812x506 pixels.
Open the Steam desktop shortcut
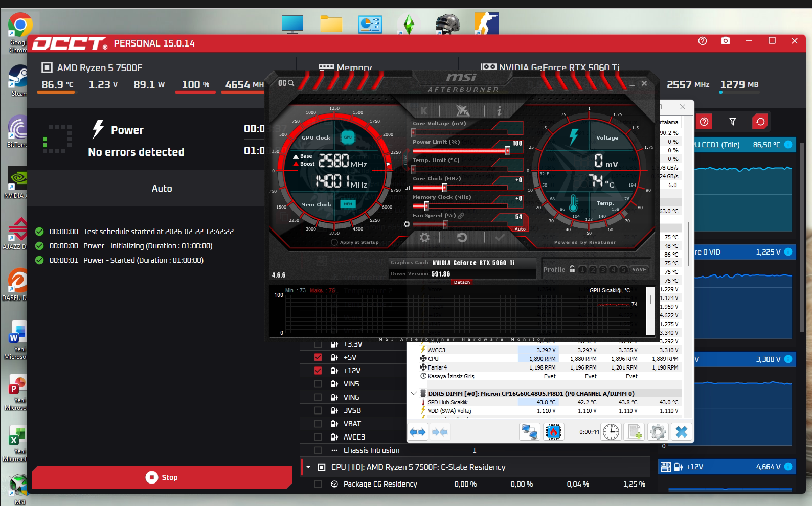coord(18,81)
